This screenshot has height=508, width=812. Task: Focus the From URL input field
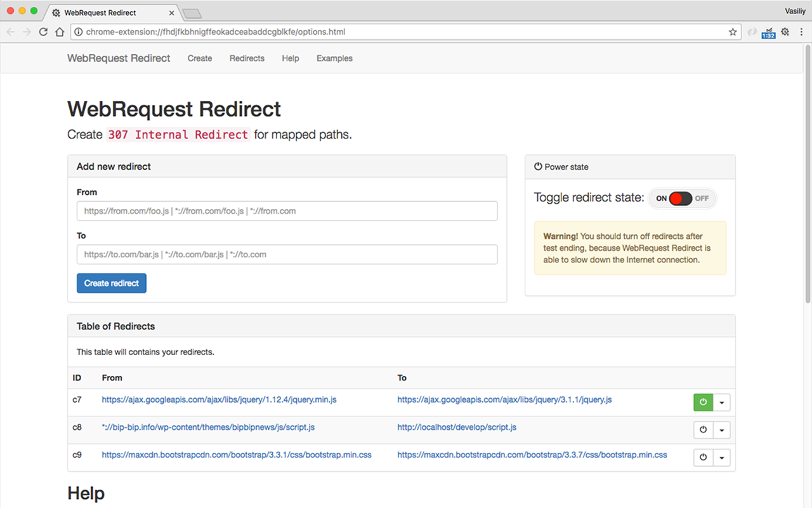[287, 211]
